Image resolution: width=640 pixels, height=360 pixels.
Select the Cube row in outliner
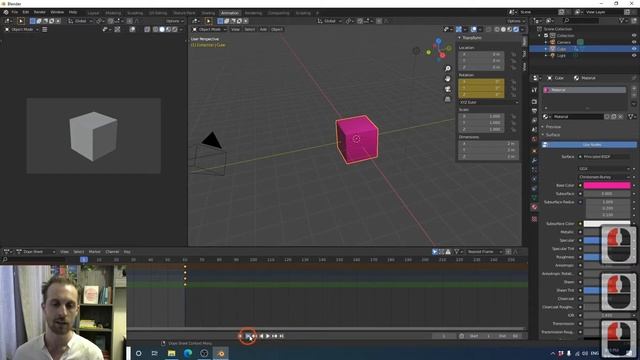(584, 49)
